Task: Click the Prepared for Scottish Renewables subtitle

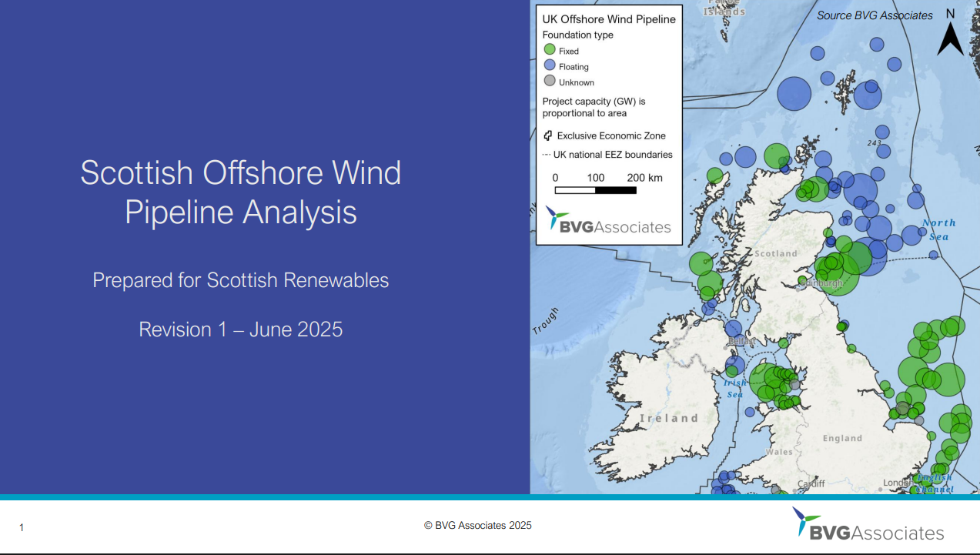Action: [241, 280]
